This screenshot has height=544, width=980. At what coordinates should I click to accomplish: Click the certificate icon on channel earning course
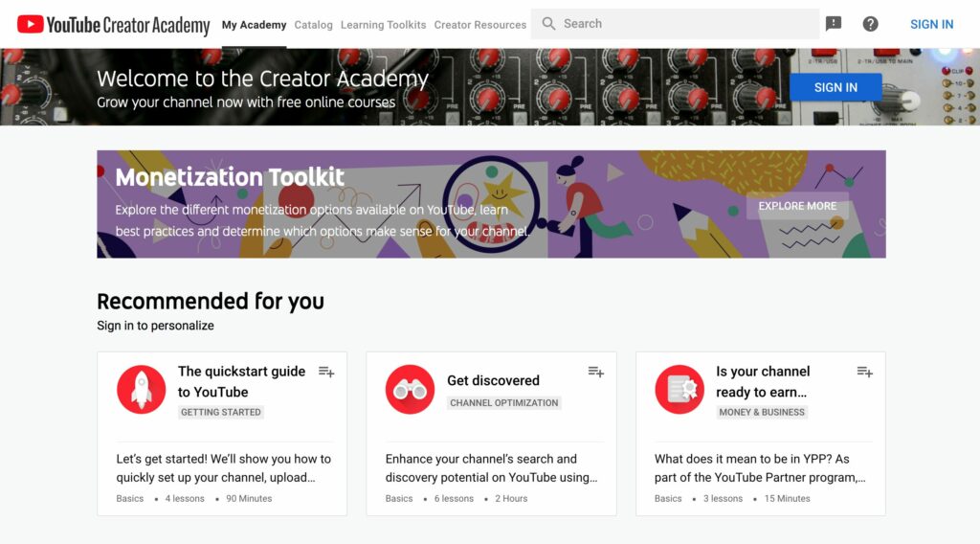click(x=679, y=390)
